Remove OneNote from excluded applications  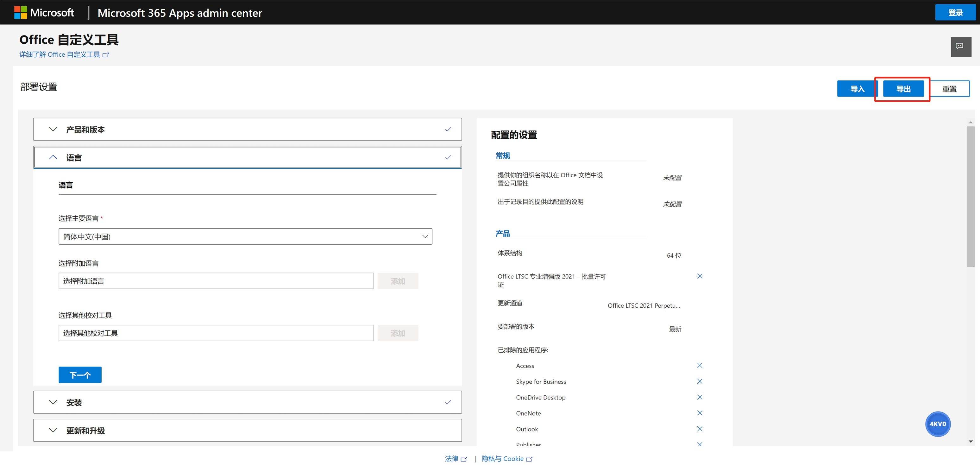point(699,413)
